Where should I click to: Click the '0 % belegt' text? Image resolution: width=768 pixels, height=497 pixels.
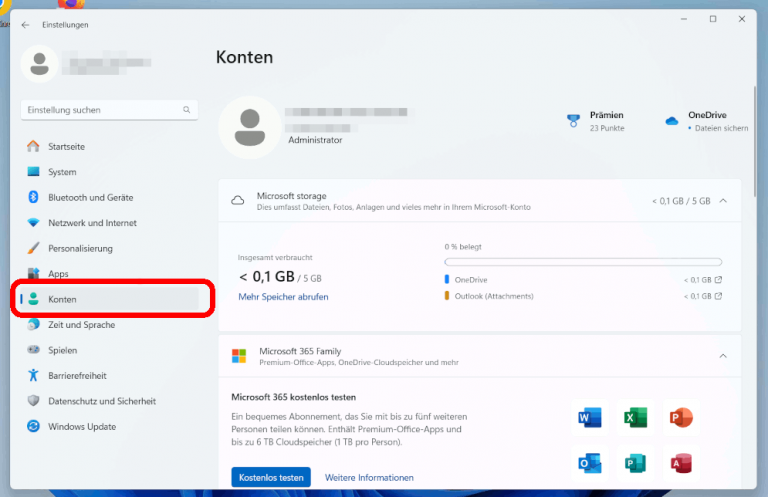point(463,247)
